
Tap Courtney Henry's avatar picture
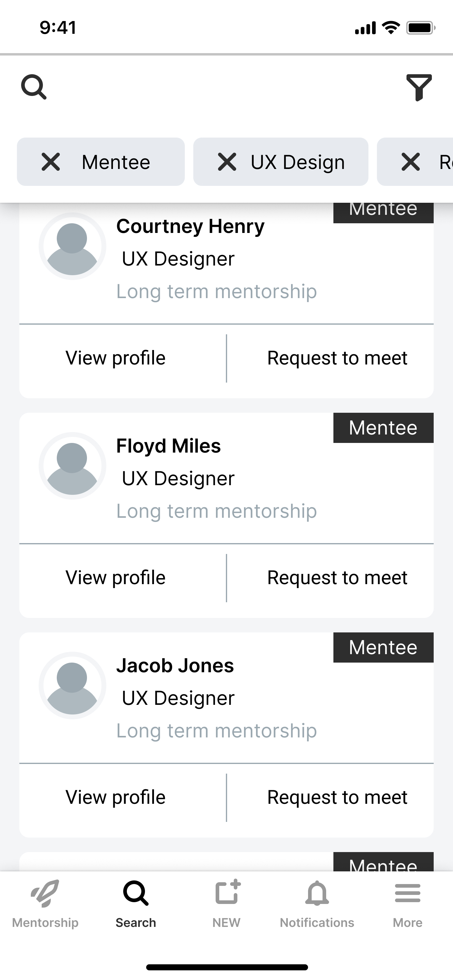[x=72, y=246]
